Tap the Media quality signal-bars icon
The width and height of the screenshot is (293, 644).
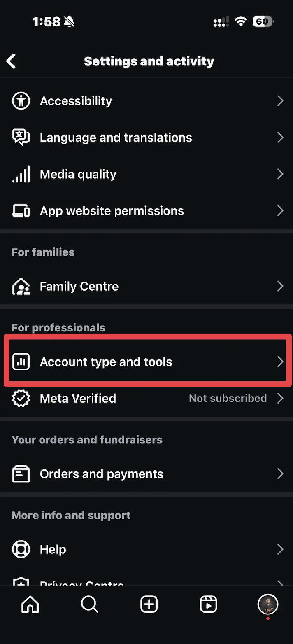[21, 174]
